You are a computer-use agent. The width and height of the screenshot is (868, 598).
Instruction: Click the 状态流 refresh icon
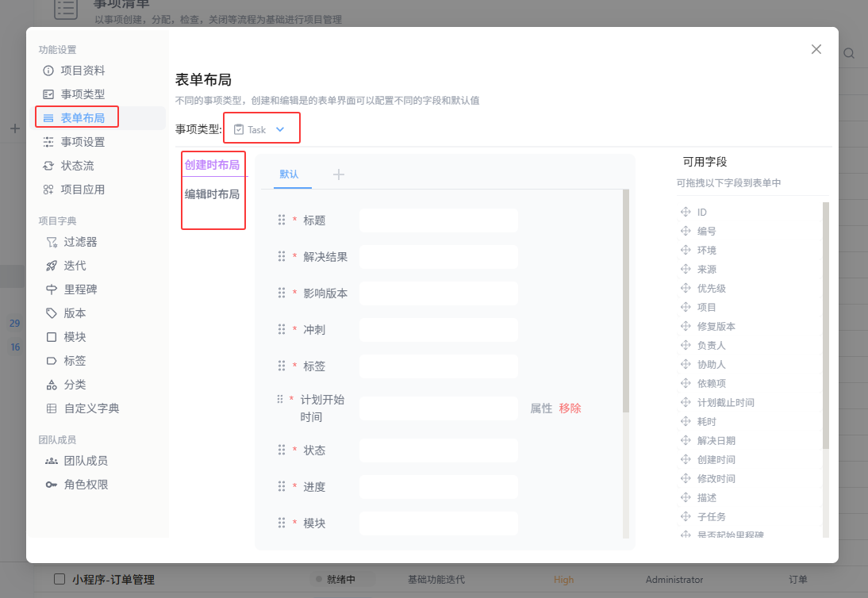(x=48, y=166)
